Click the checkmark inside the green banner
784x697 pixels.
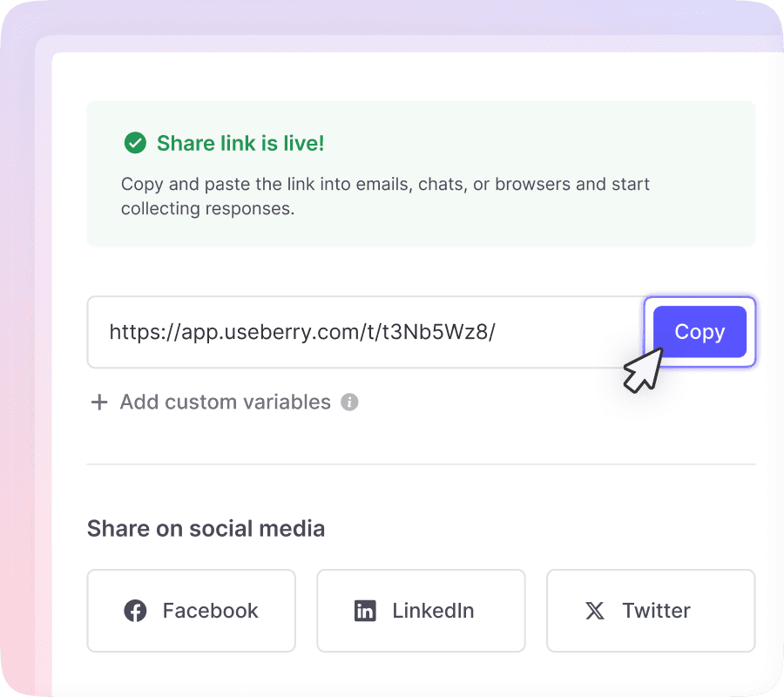point(135,143)
